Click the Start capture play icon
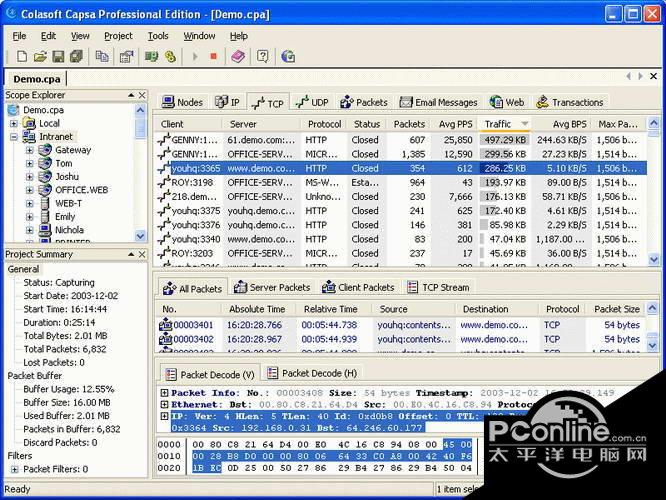 pyautogui.click(x=195, y=56)
